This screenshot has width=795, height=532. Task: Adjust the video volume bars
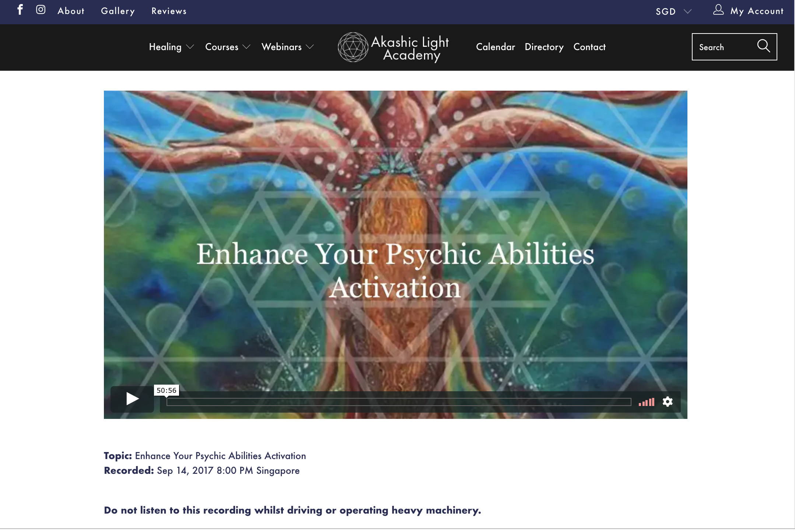[647, 402]
